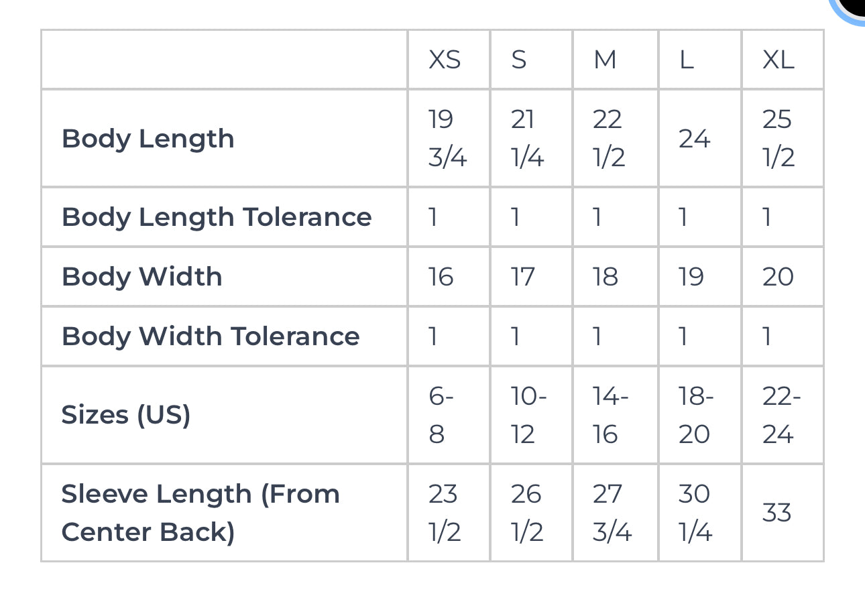
Task: Select the XL US sizes cell 22-24
Action: click(781, 416)
